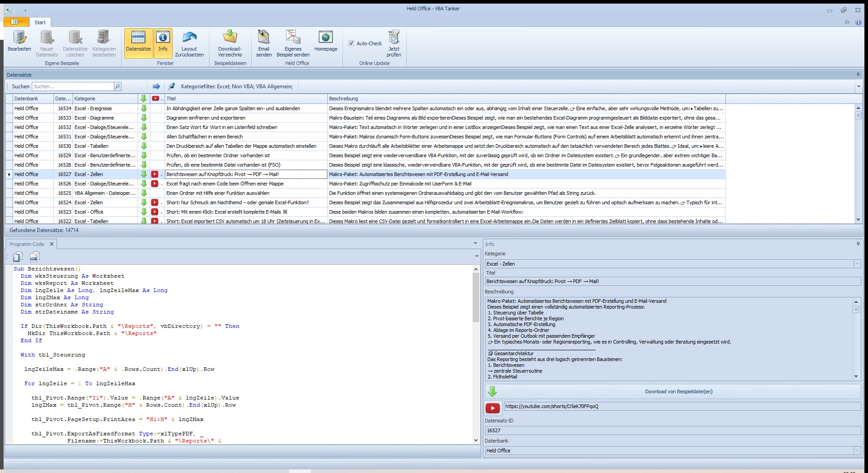This screenshot has height=473, width=868.
Task: Disable the Auto-Check checkbox
Action: coord(352,43)
